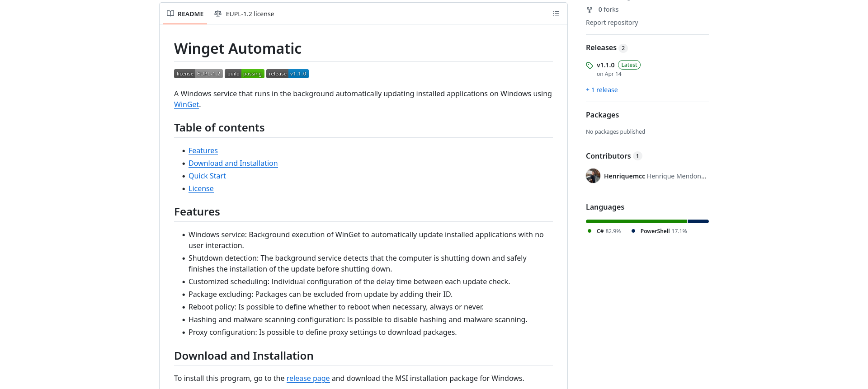Screen dimensions: 868x389
Task: Click the dark blue PowerShell bar segment
Action: (698, 221)
